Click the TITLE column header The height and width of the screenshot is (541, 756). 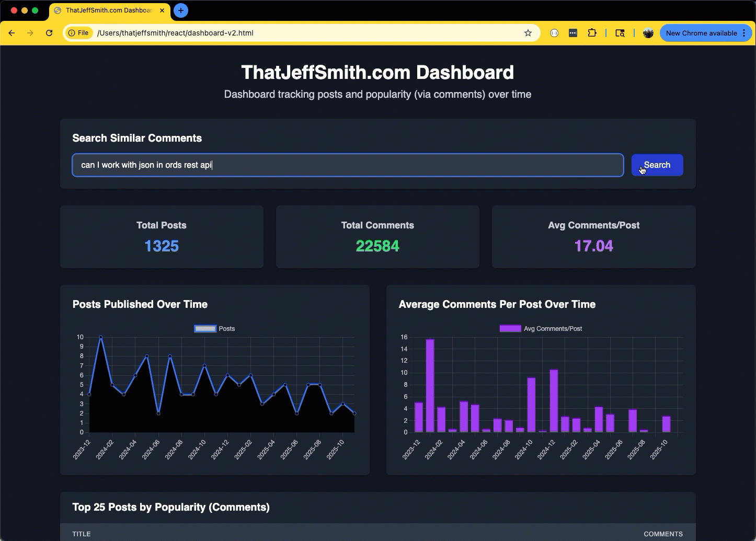(x=82, y=534)
